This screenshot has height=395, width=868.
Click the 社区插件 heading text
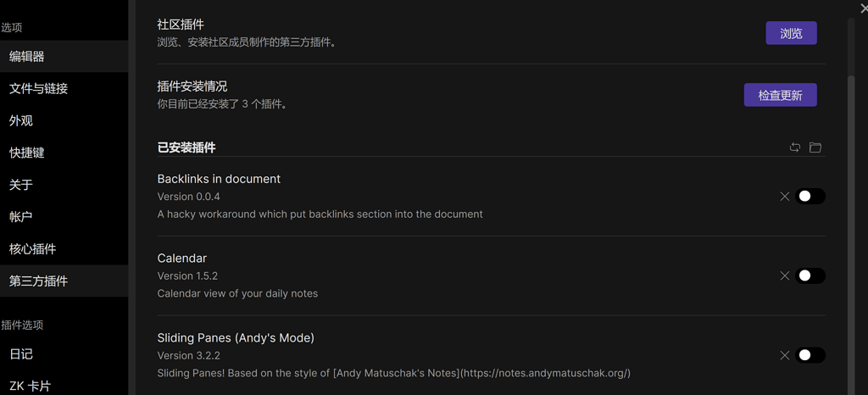(x=181, y=25)
